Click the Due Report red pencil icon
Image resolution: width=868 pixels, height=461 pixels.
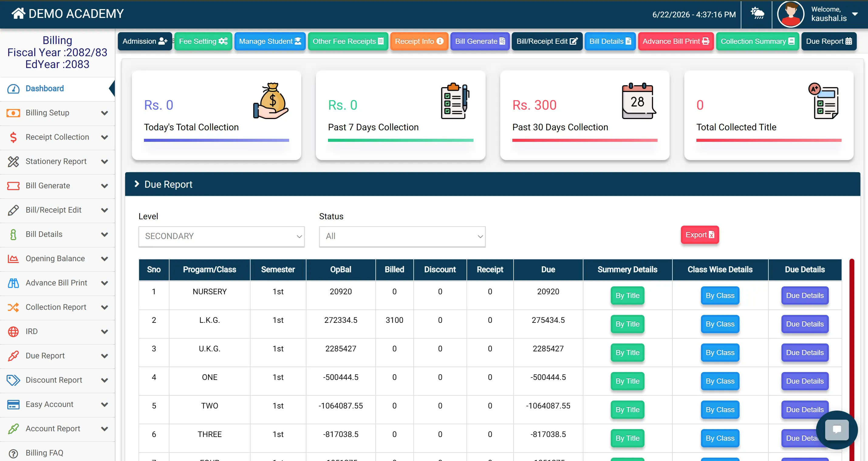coord(13,356)
